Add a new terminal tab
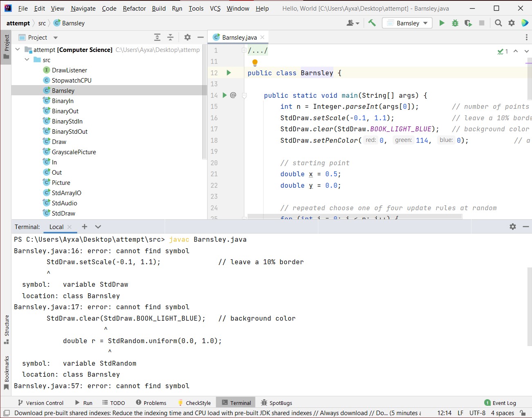The image size is (532, 418). [85, 227]
